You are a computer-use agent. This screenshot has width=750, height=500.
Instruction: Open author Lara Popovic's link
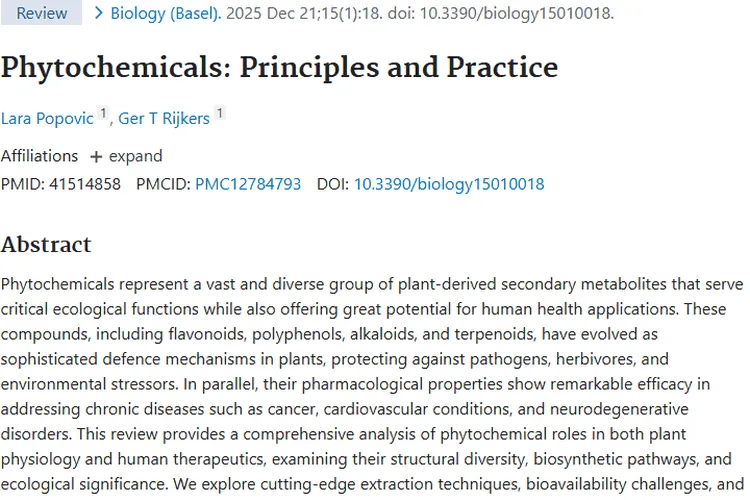tap(48, 119)
